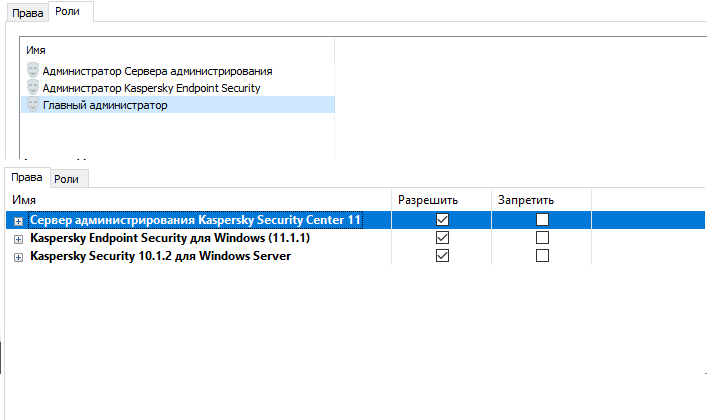Click the Администратор Kaspersky Endpoint Security role icon
The image size is (707, 420).
click(33, 88)
